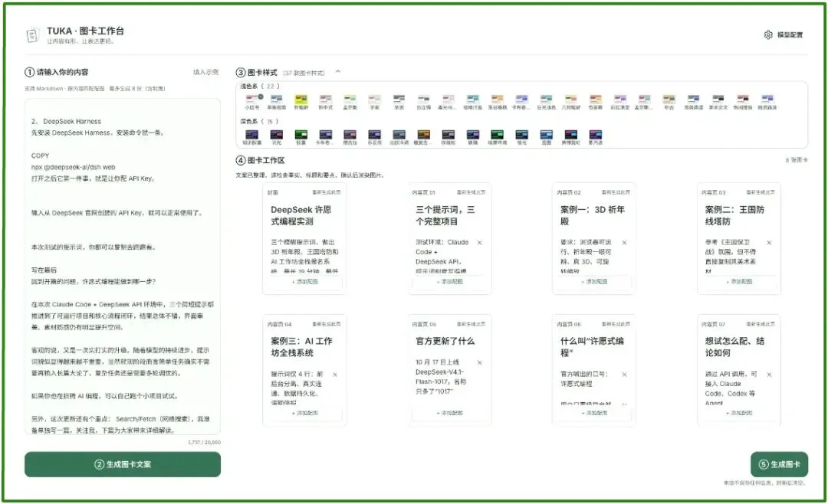Select the 新中式 card style
The image size is (828, 504).
tap(325, 102)
